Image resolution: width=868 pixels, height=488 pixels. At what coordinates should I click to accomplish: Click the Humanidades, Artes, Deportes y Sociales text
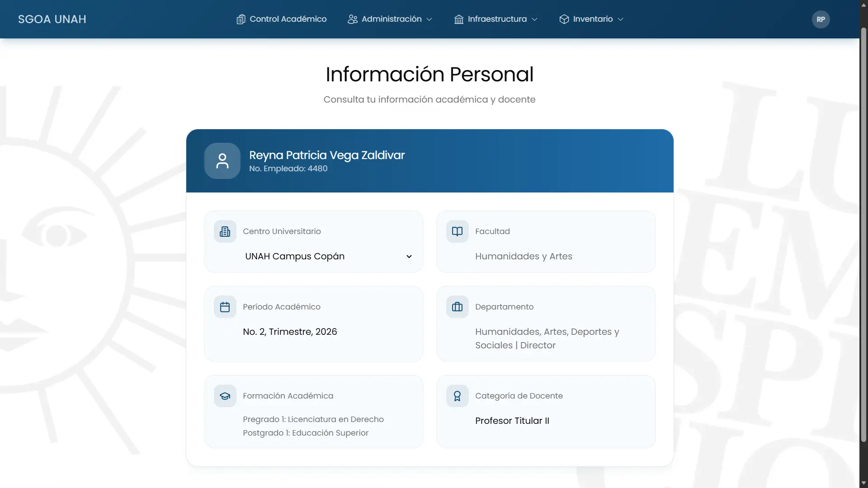click(x=547, y=338)
